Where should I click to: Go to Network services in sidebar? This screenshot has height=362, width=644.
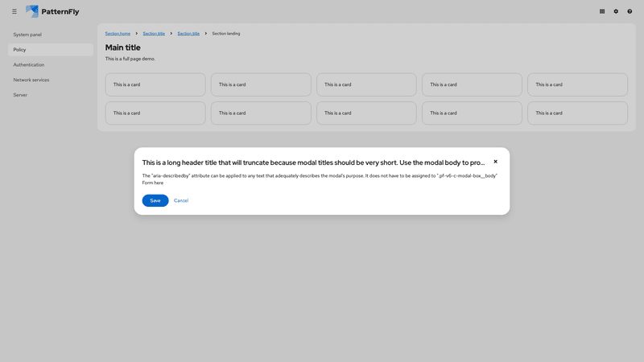(x=31, y=80)
